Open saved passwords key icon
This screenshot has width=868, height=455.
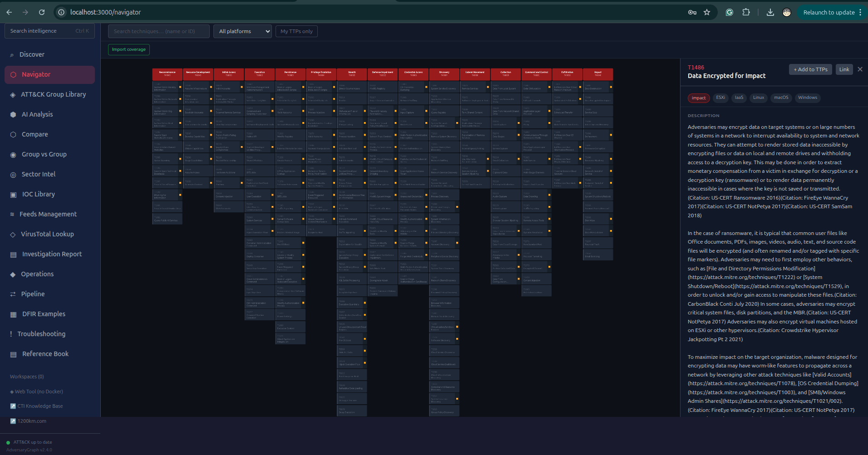692,12
